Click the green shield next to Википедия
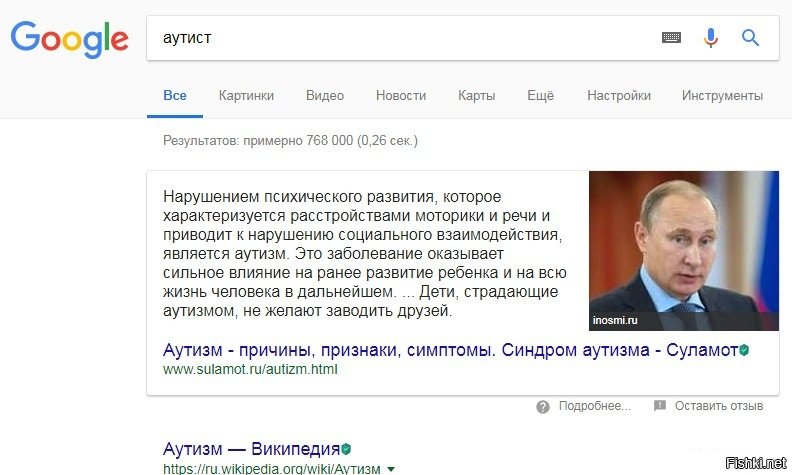 pyautogui.click(x=346, y=449)
